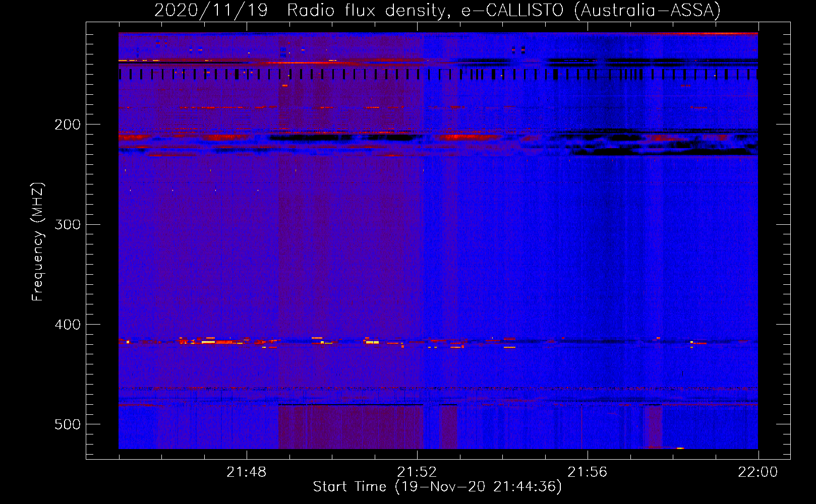Click the 'Start Time (19-Nov-20 21:44:36)' axis label
816x504 pixels.
pyautogui.click(x=437, y=487)
